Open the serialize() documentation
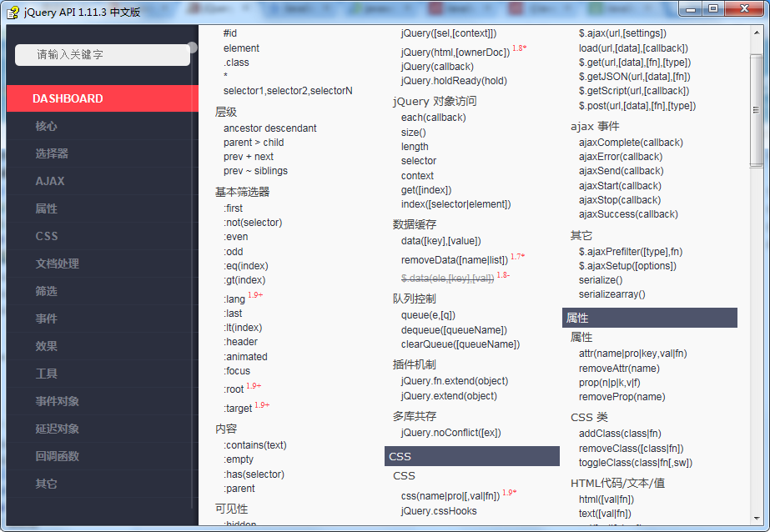The width and height of the screenshot is (770, 532). [599, 281]
